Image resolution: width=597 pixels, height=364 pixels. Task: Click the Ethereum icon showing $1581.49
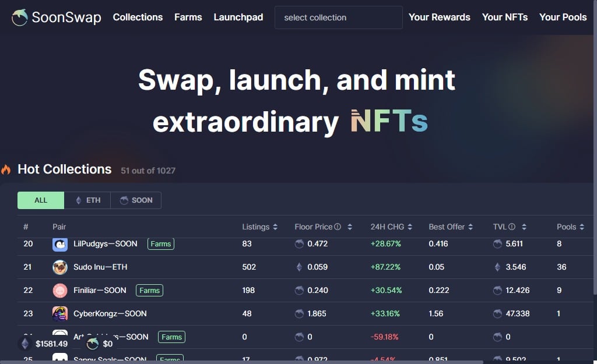coord(24,344)
